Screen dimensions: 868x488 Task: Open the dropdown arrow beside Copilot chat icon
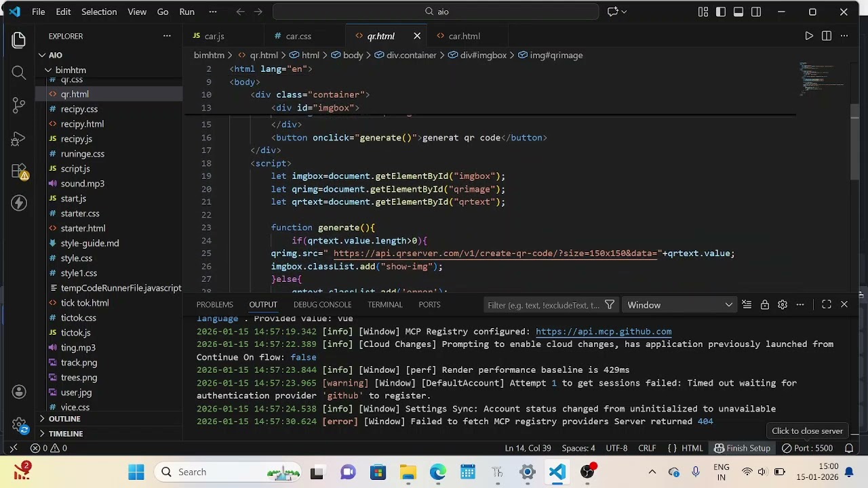(624, 12)
